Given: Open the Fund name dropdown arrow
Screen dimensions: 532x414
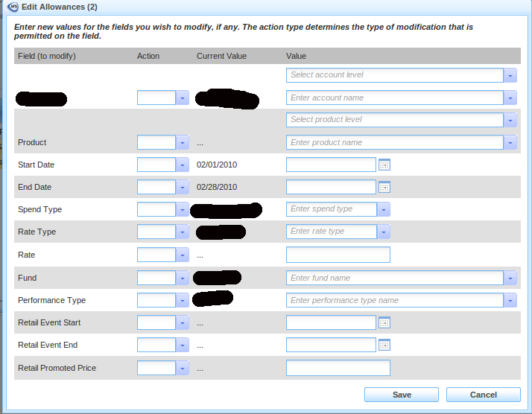Looking at the screenshot, I should tap(510, 278).
